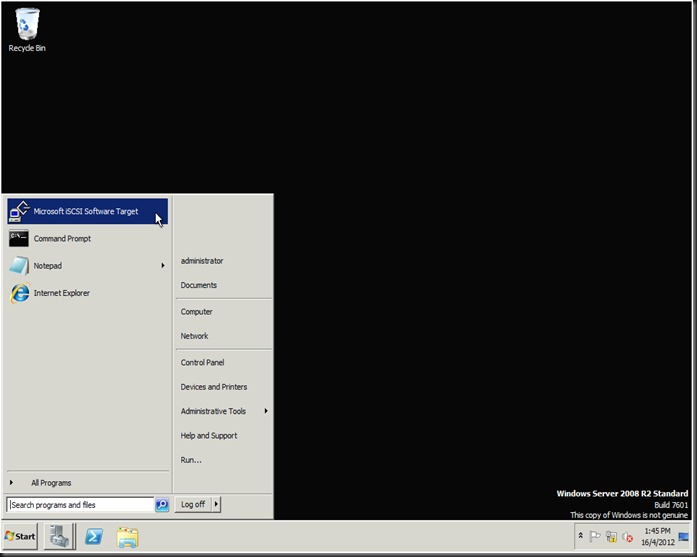This screenshot has height=557, width=697.
Task: Click the Notepad label
Action: (48, 266)
